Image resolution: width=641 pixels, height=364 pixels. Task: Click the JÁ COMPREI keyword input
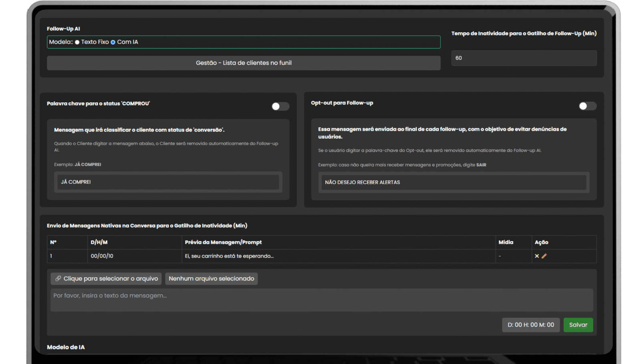tap(168, 182)
